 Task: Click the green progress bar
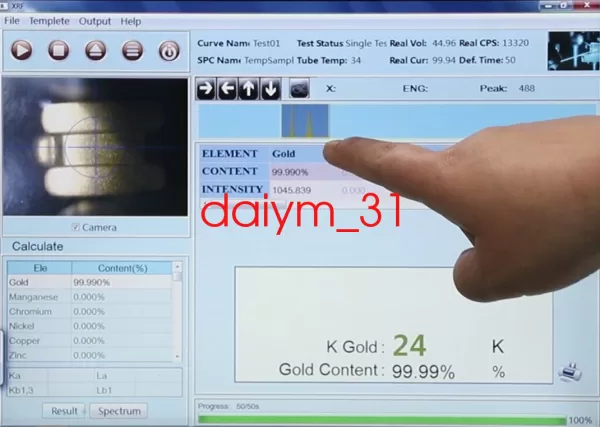pyautogui.click(x=382, y=420)
